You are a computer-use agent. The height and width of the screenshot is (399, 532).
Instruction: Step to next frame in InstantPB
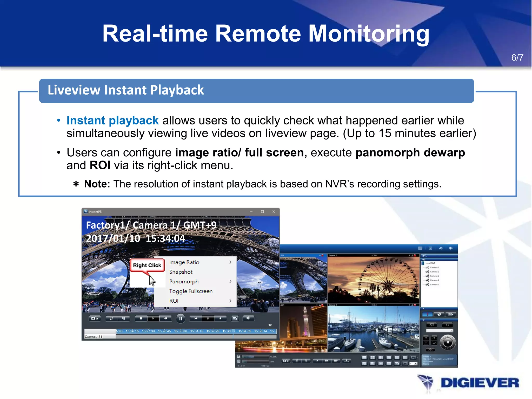coord(208,318)
